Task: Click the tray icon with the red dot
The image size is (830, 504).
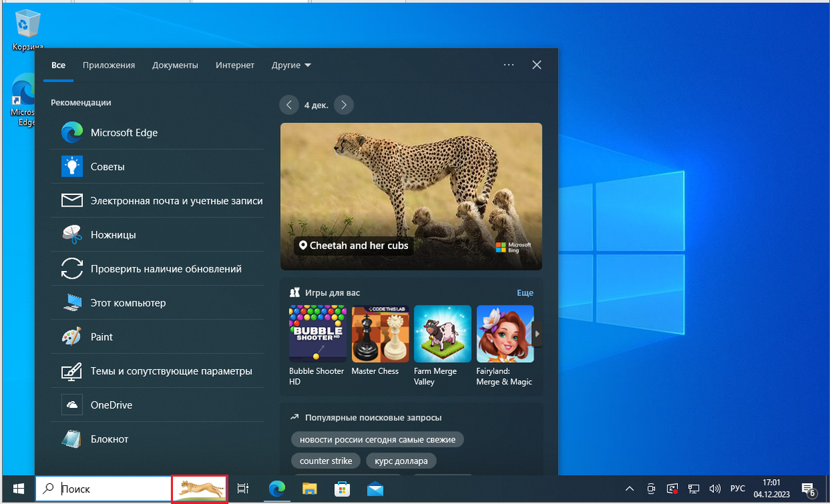Action: (x=672, y=489)
